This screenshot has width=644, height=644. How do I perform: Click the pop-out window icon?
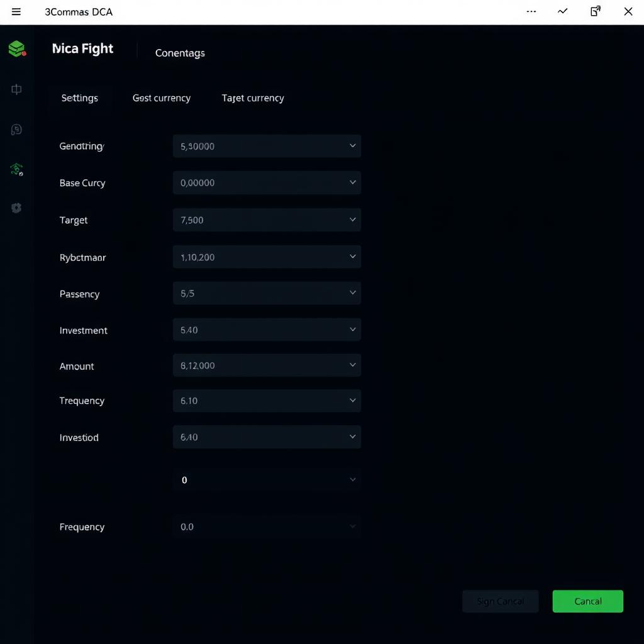pos(596,11)
